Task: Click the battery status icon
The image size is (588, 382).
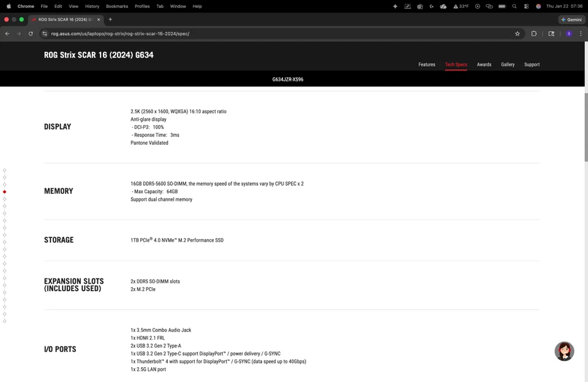Action: point(502,6)
